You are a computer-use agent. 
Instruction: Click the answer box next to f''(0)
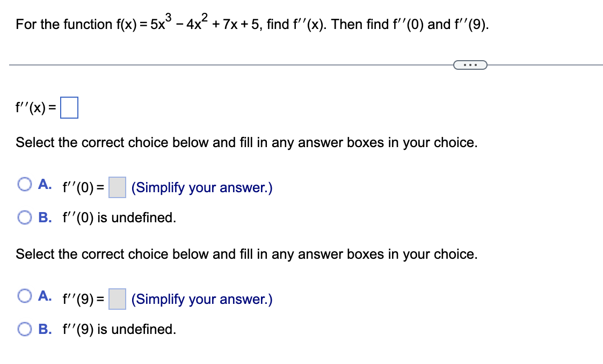pos(117,187)
